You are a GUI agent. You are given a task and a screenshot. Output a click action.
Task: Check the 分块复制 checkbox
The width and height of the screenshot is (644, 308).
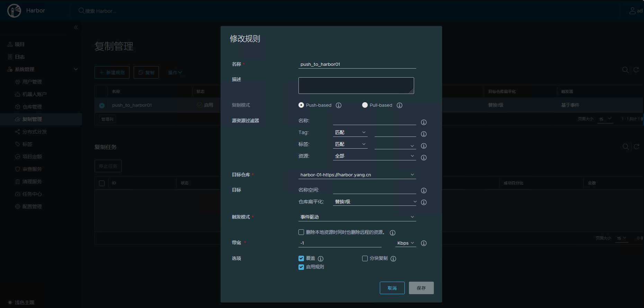[x=365, y=258]
